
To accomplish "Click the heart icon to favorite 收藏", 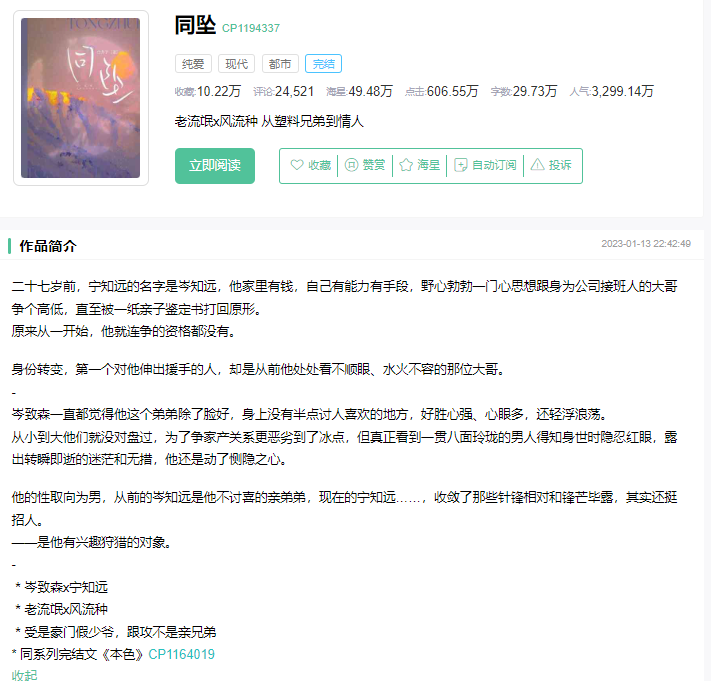I will (297, 165).
